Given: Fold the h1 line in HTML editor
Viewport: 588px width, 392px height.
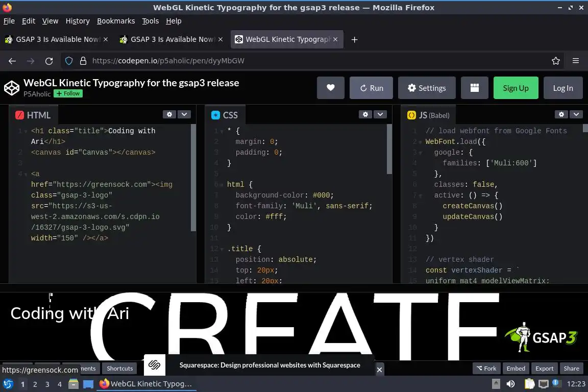Looking at the screenshot, I should coord(26,131).
